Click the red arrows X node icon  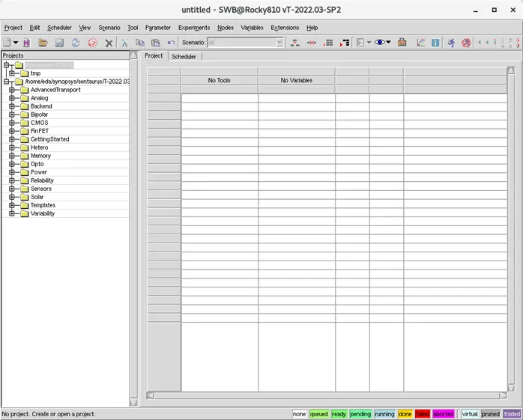[x=312, y=43]
